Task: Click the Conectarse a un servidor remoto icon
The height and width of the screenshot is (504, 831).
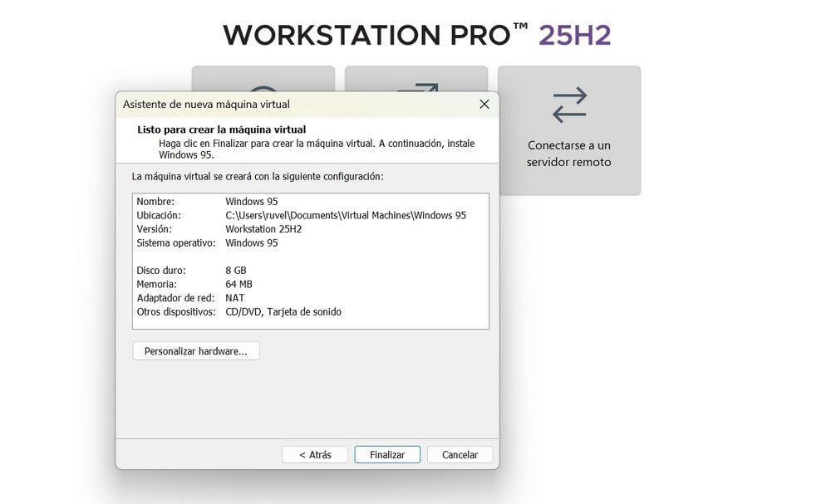Action: [569, 104]
